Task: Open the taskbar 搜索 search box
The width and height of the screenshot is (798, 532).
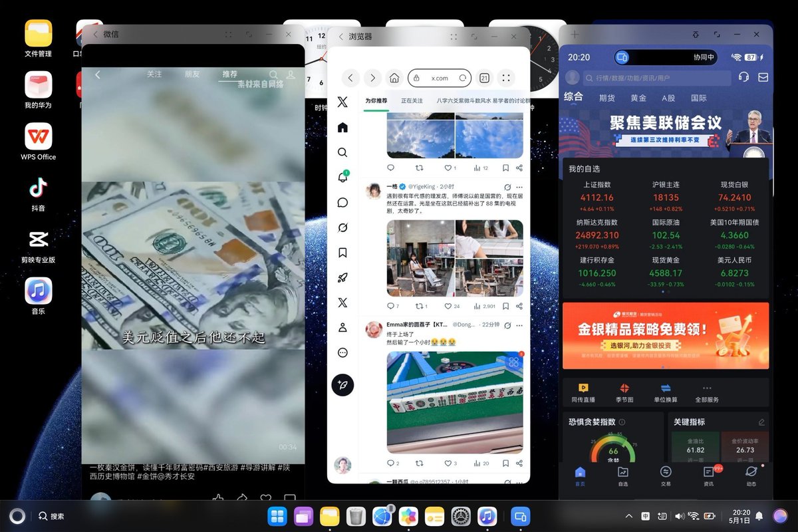Action: click(x=52, y=516)
